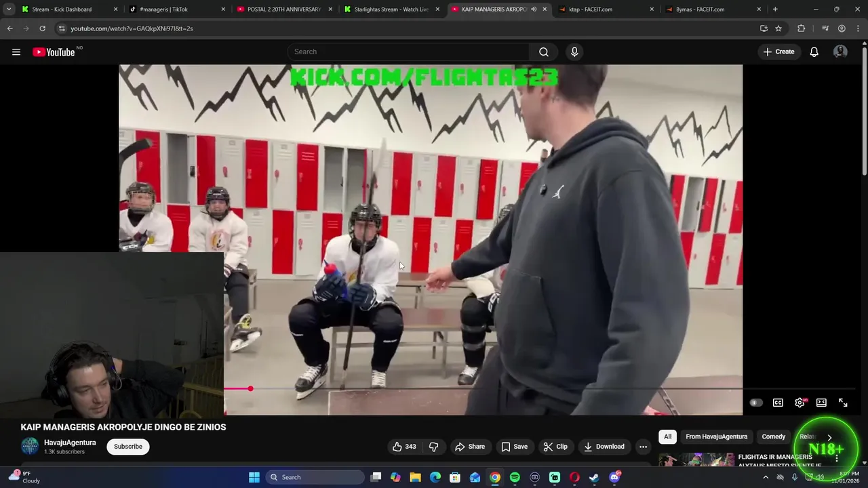Focus the YouTube search field

(409, 52)
